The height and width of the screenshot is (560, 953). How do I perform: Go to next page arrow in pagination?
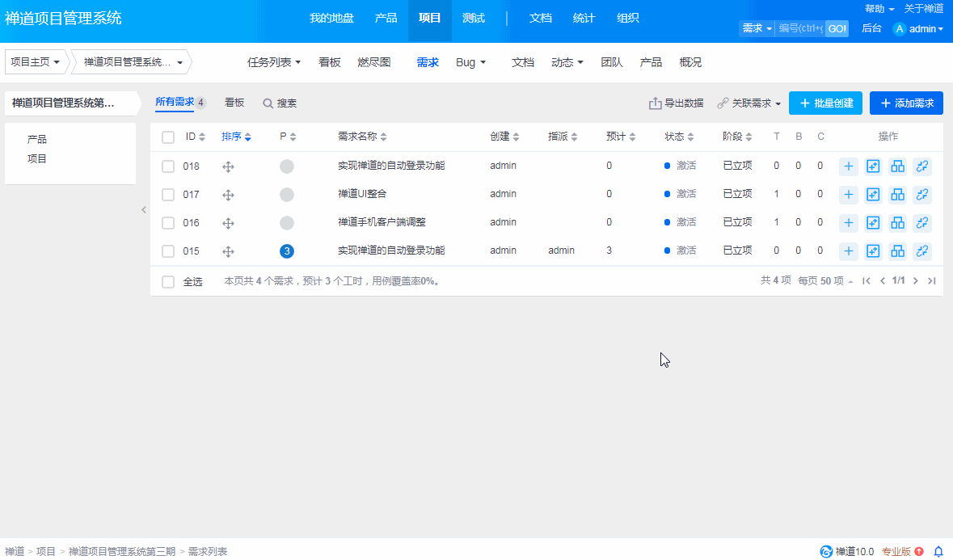point(916,281)
